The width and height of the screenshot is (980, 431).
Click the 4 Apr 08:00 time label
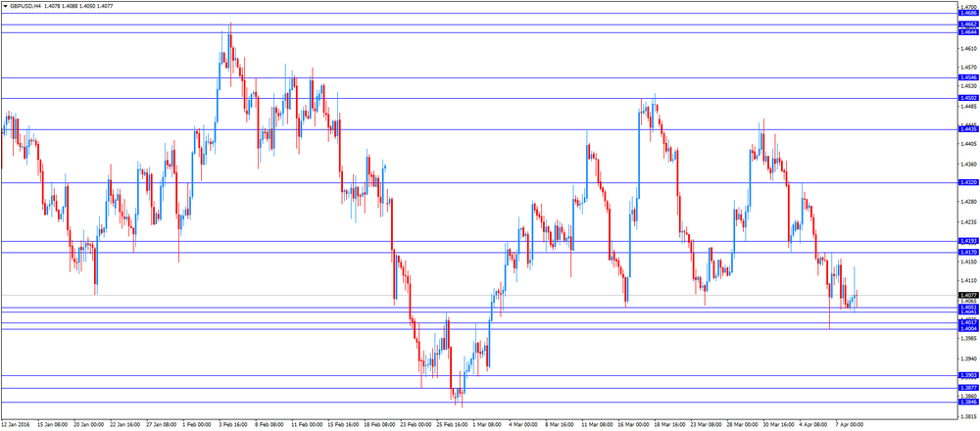click(x=813, y=425)
